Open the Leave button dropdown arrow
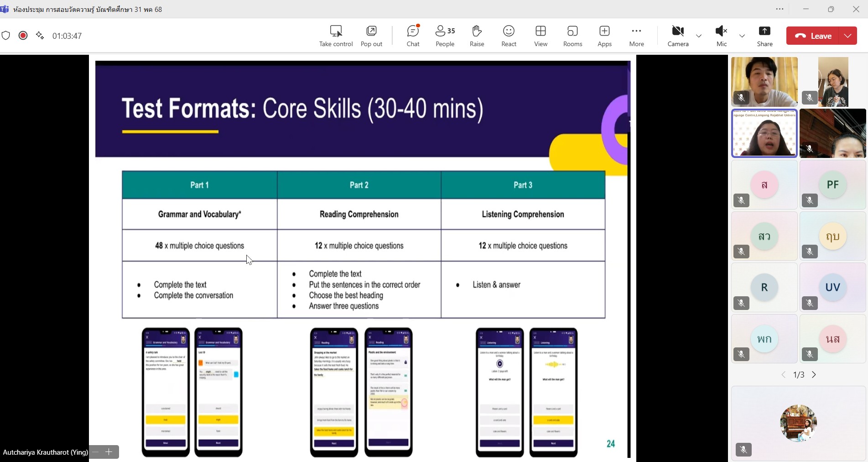Image resolution: width=868 pixels, height=462 pixels. click(x=847, y=36)
